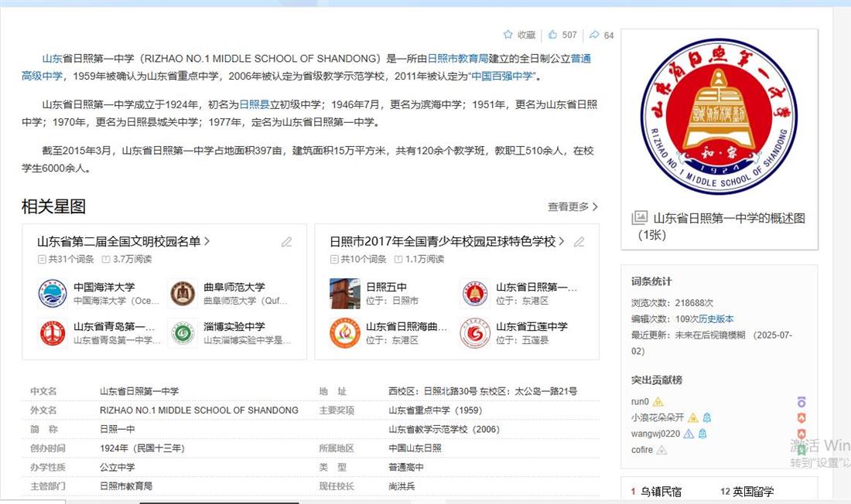The image size is (851, 504).
Task: Select the 尚洪兵 principal name
Action: click(402, 486)
